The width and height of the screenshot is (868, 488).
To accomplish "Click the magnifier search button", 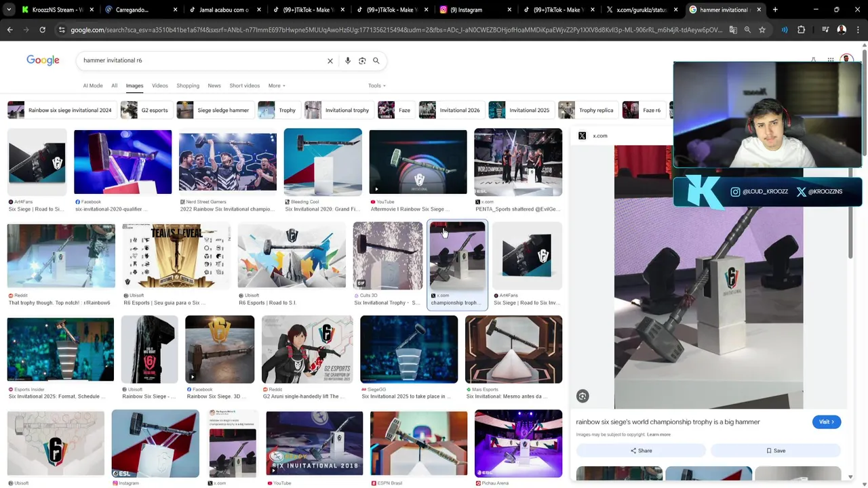I will [376, 61].
